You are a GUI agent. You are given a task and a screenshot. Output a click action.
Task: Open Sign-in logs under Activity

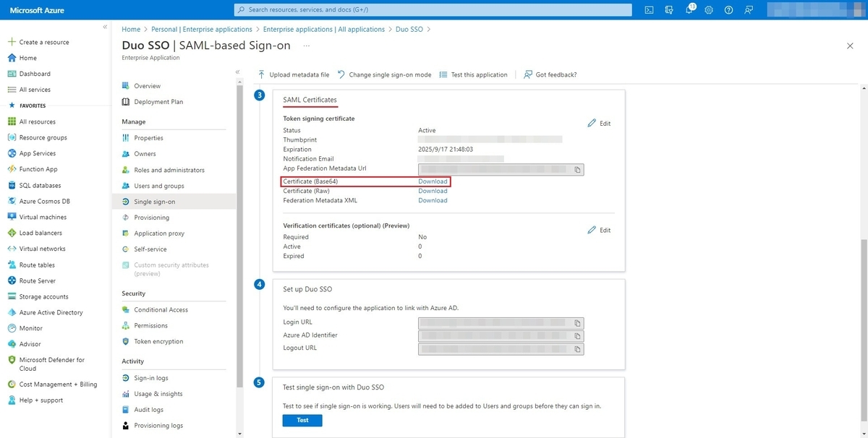(151, 378)
